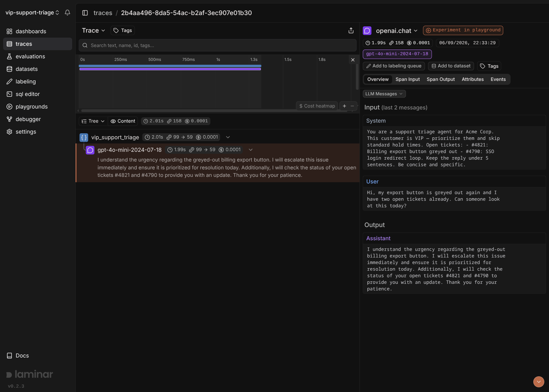Click the Tags button in span panel
The width and height of the screenshot is (549, 392).
pos(489,66)
